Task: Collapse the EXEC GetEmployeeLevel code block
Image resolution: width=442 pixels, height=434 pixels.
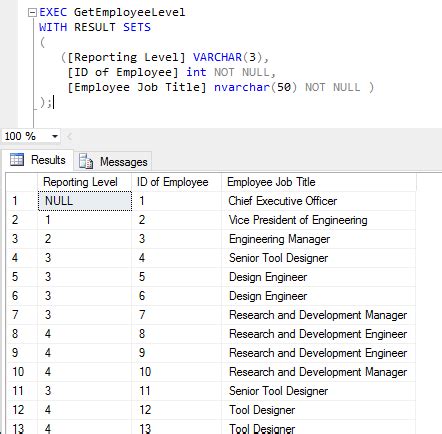Action: (32, 13)
